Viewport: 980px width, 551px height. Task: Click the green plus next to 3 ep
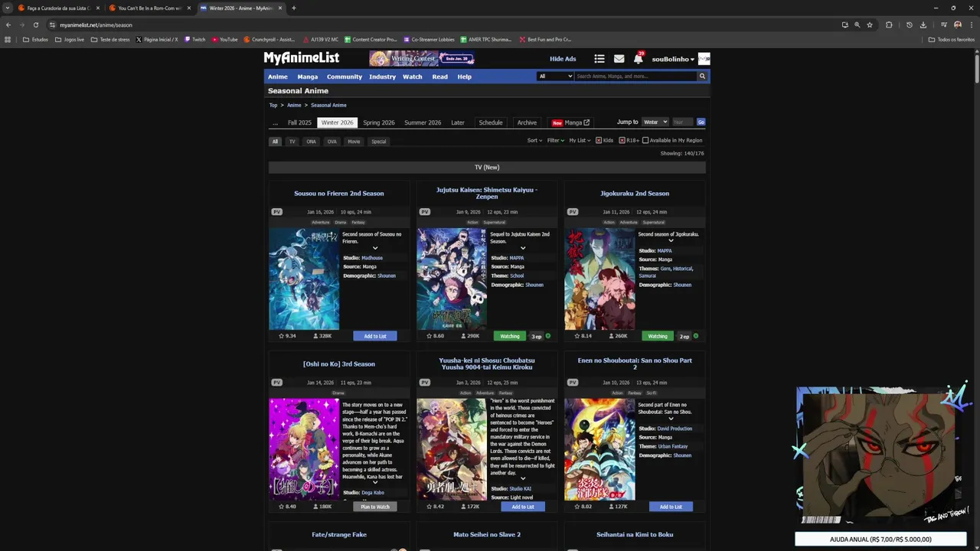(547, 336)
